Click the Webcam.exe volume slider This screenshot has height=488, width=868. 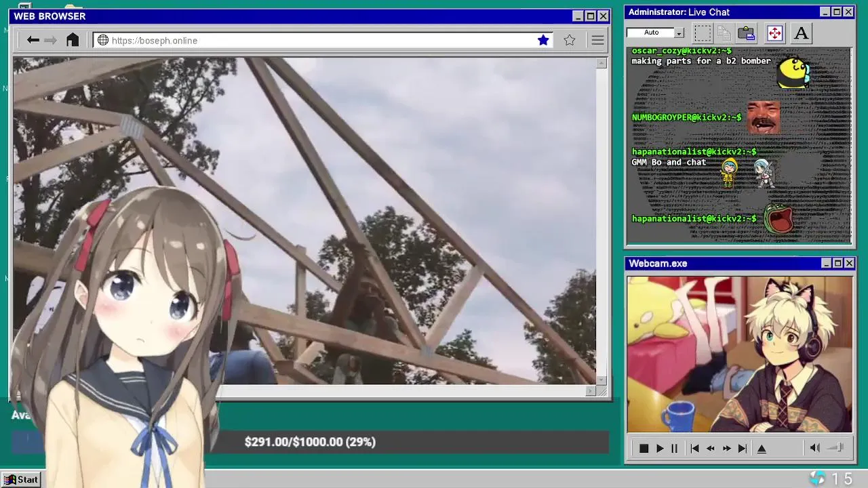click(835, 448)
